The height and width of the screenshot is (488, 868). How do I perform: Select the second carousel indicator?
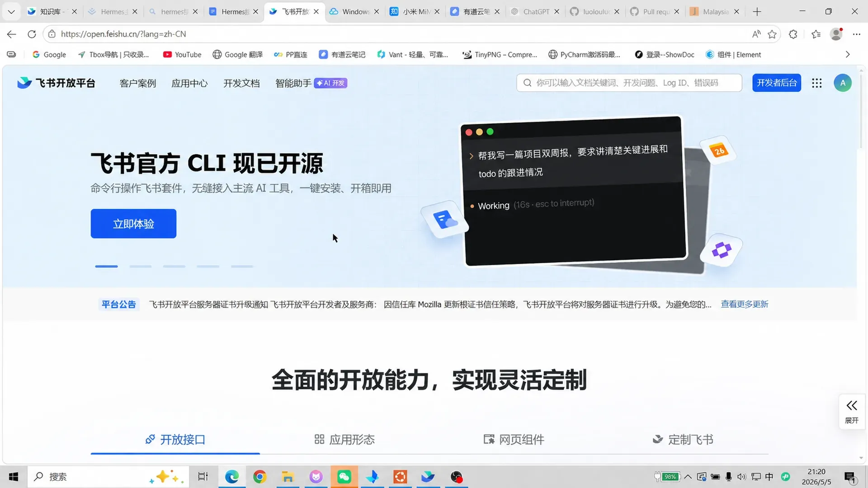tap(140, 267)
